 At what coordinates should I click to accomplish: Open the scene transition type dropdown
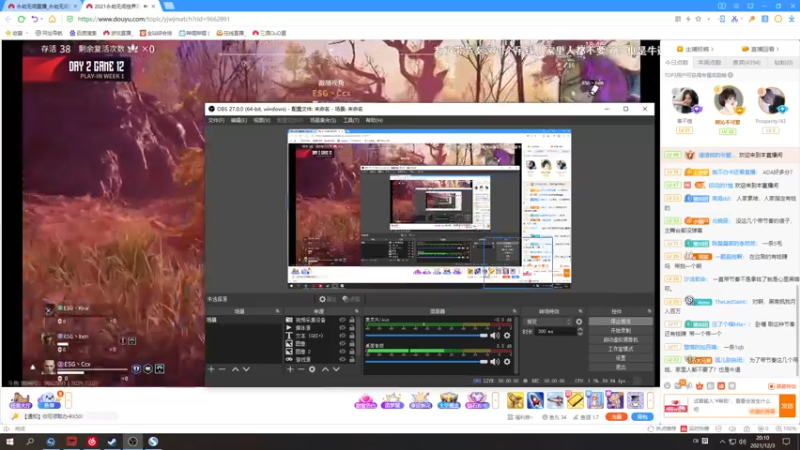tap(548, 321)
